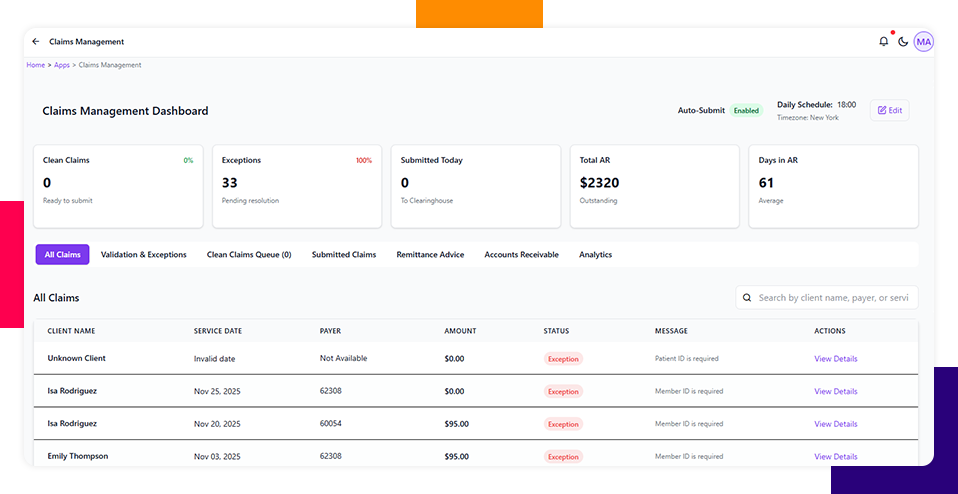Click the Edit schedule button

tap(889, 110)
